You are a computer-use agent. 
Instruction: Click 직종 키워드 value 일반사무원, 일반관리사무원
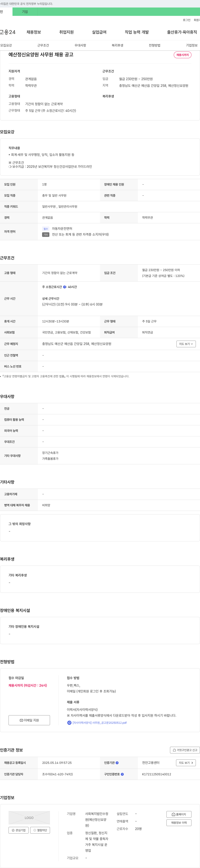(60, 207)
